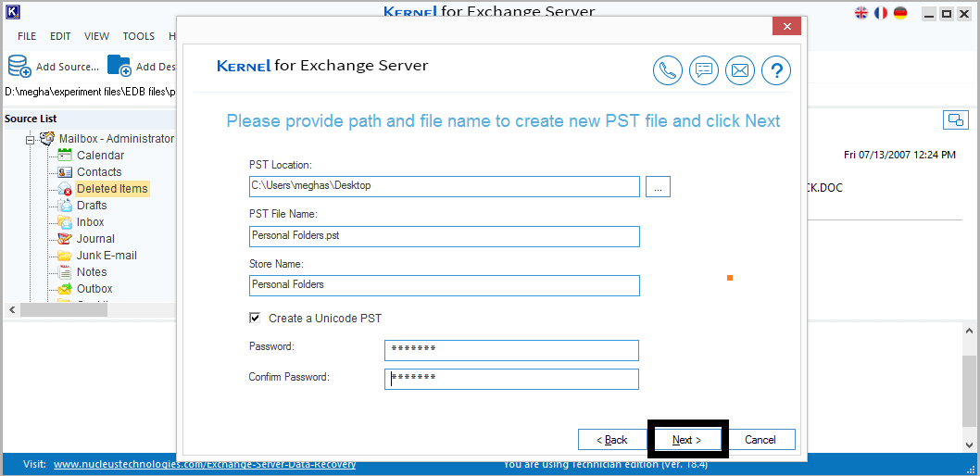Click the Junk E-mail folder icon
Viewport: 980px width, 476px height.
tap(65, 256)
